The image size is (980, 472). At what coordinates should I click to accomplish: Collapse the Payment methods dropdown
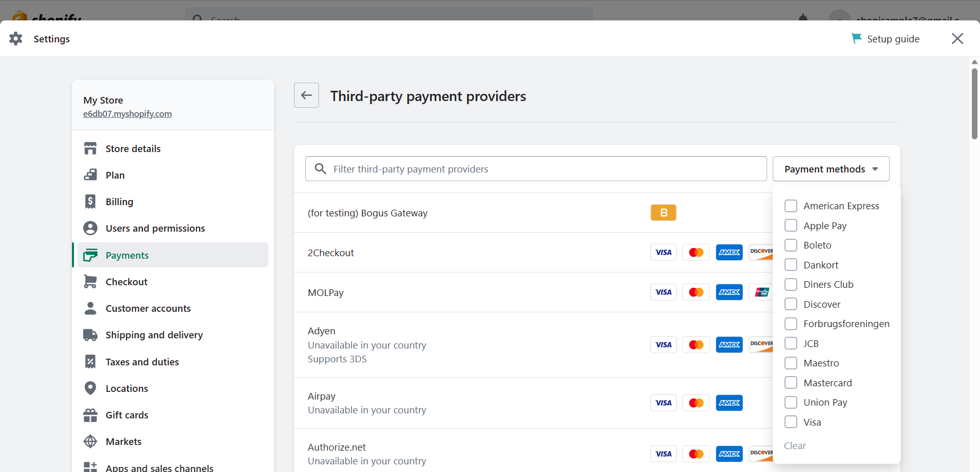(x=831, y=169)
